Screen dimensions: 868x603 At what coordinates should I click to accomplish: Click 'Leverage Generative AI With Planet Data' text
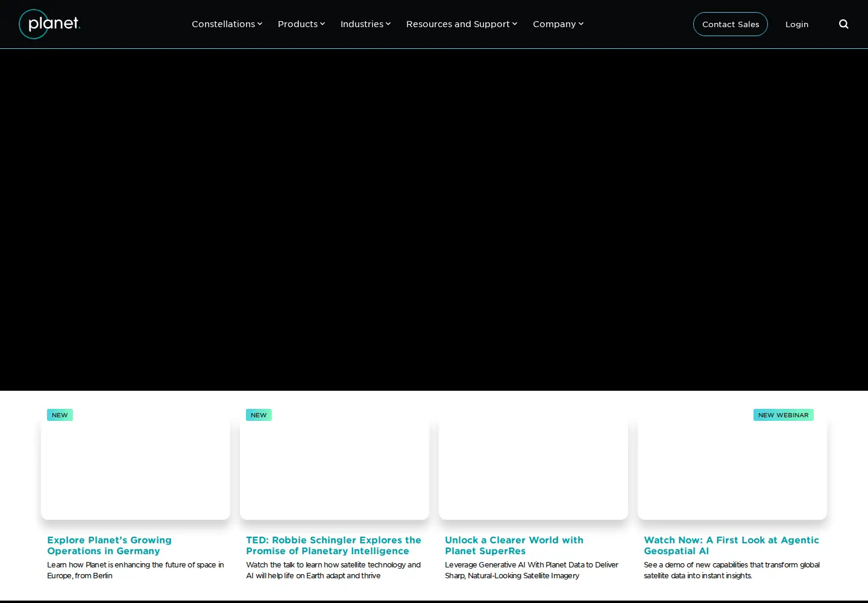click(x=532, y=570)
